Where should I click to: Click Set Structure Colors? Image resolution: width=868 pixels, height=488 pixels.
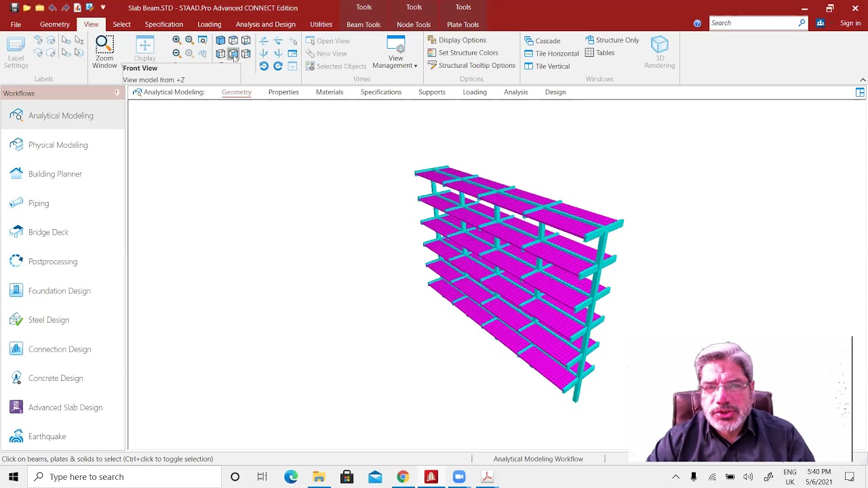pos(463,53)
